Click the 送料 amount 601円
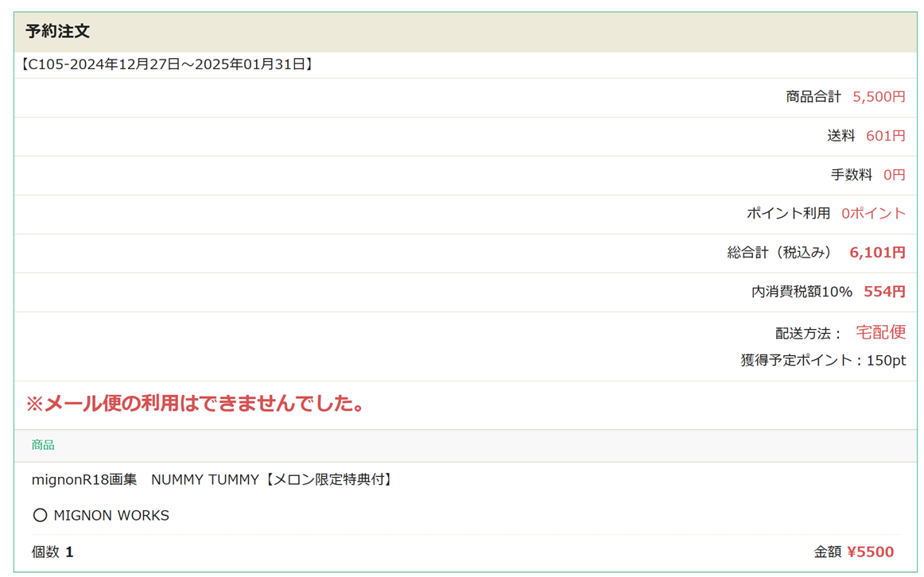The height and width of the screenshot is (577, 924). [x=885, y=136]
